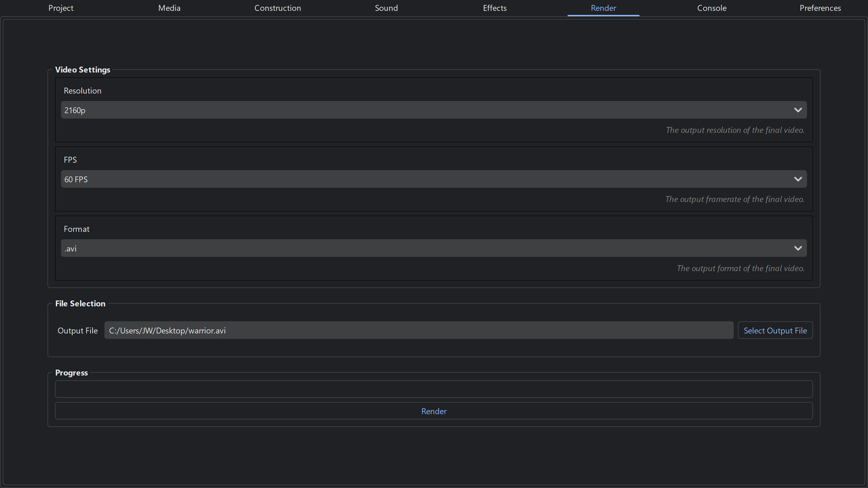Click the render progress bar
This screenshot has height=488, width=868.
click(434, 389)
